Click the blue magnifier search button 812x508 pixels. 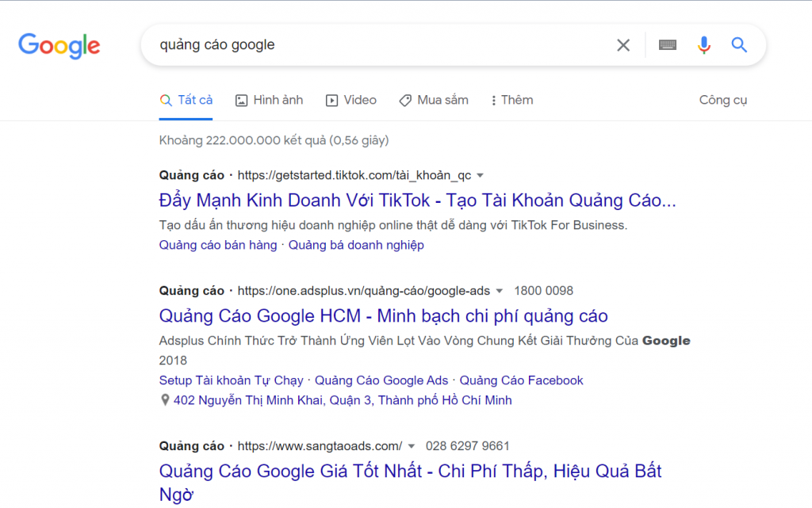point(739,45)
